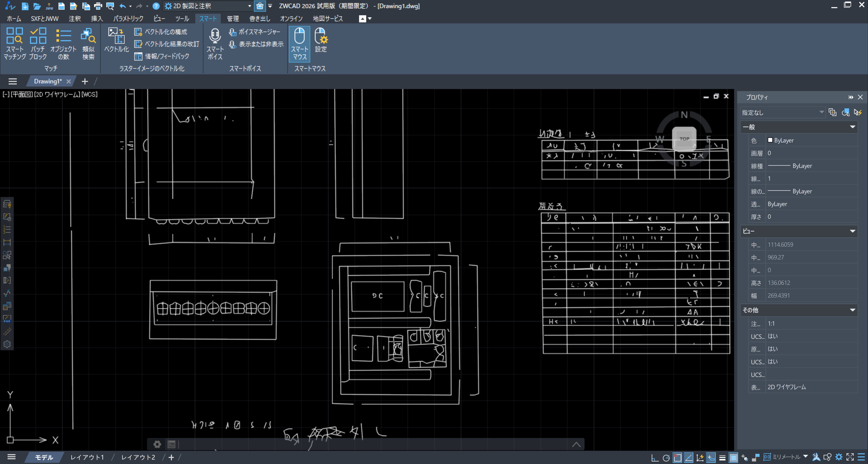Open the Smart Matching tool
This screenshot has width=868, height=464.
point(14,43)
